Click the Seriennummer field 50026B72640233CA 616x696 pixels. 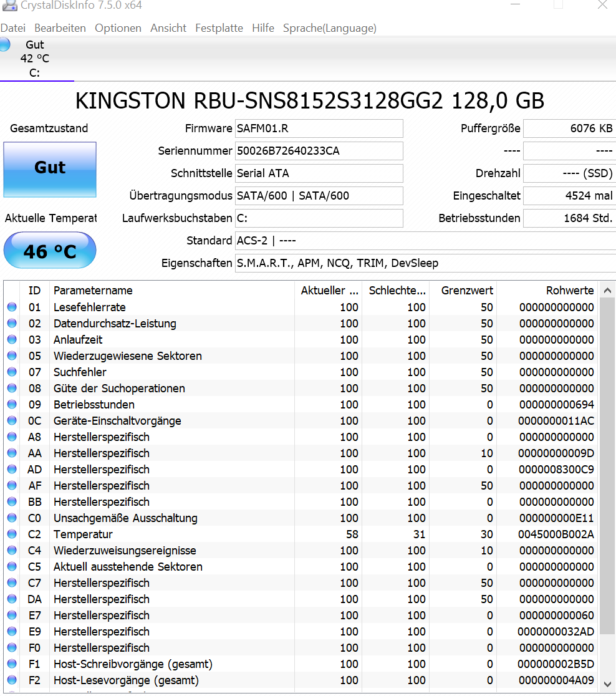click(319, 151)
